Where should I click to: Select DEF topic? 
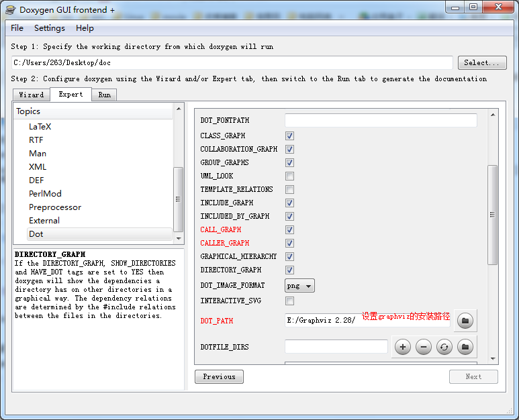coord(36,180)
